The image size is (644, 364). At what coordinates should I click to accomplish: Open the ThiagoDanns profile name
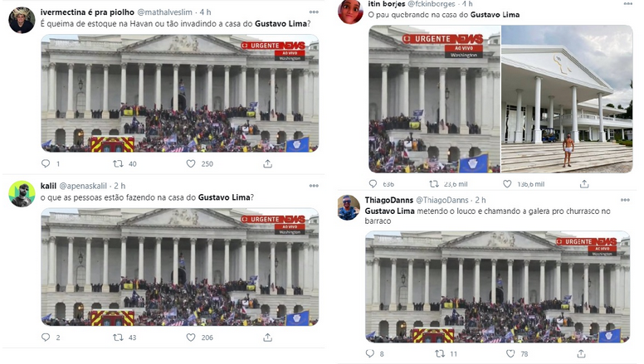(x=389, y=200)
